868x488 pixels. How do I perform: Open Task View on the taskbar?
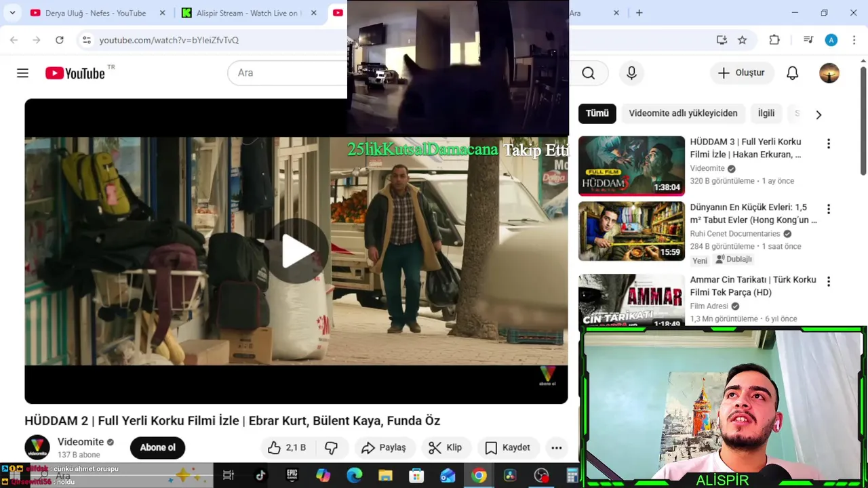pos(229,476)
